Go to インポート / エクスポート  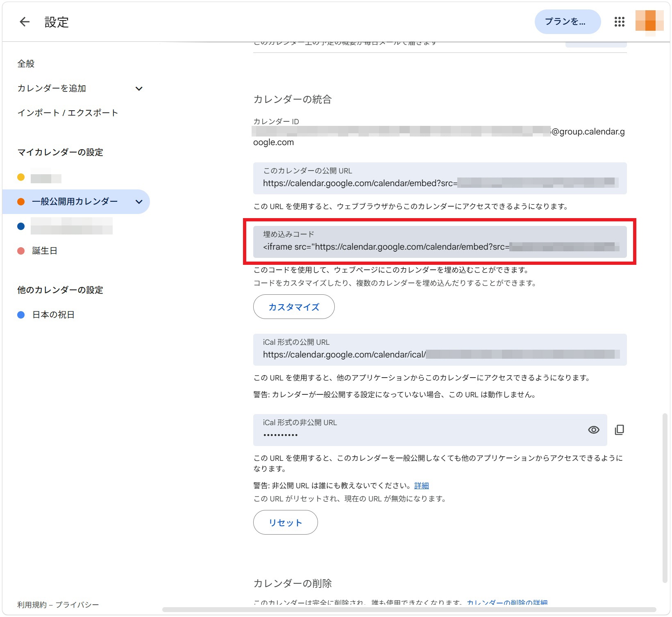[x=67, y=113]
